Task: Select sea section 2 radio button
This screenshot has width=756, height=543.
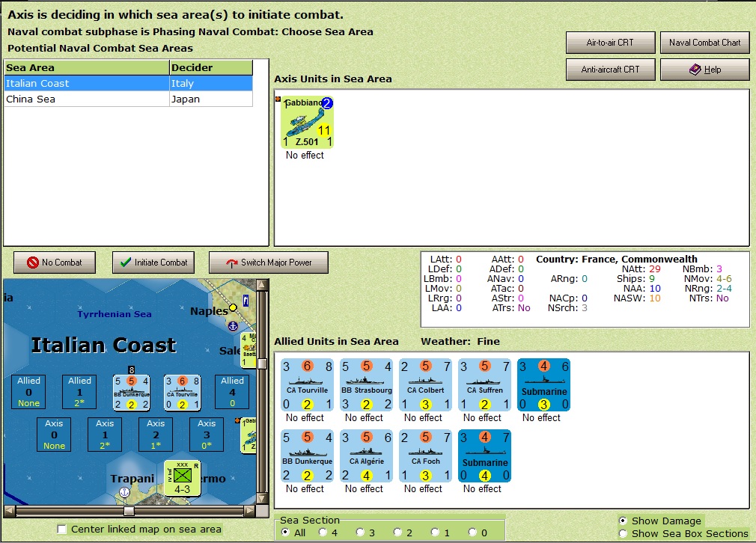Action: (397, 533)
